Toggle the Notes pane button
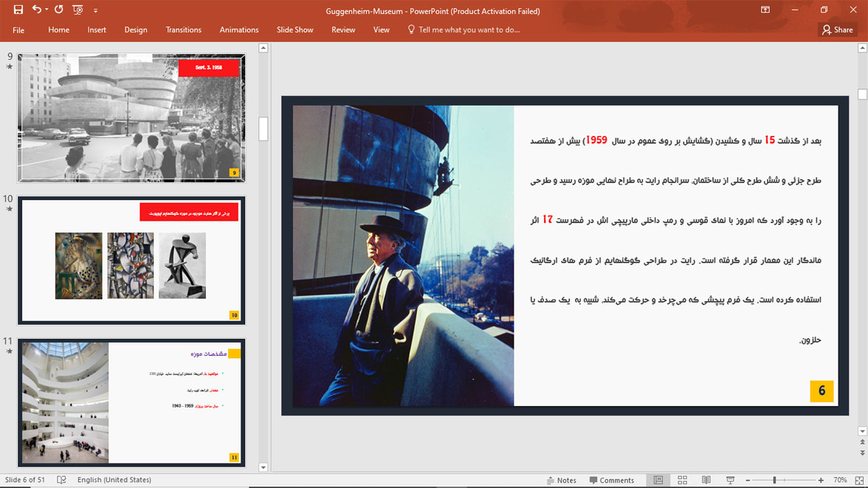The width and height of the screenshot is (868, 488). click(561, 480)
